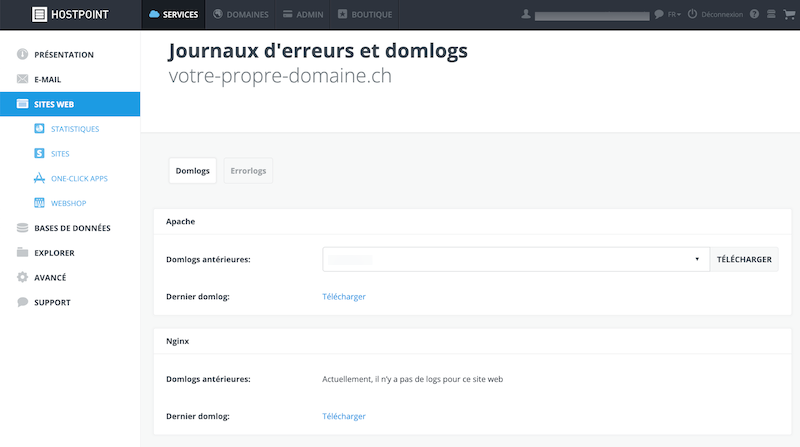Image resolution: width=800 pixels, height=447 pixels.
Task: Click the server stack icon in header
Action: pyautogui.click(x=771, y=14)
